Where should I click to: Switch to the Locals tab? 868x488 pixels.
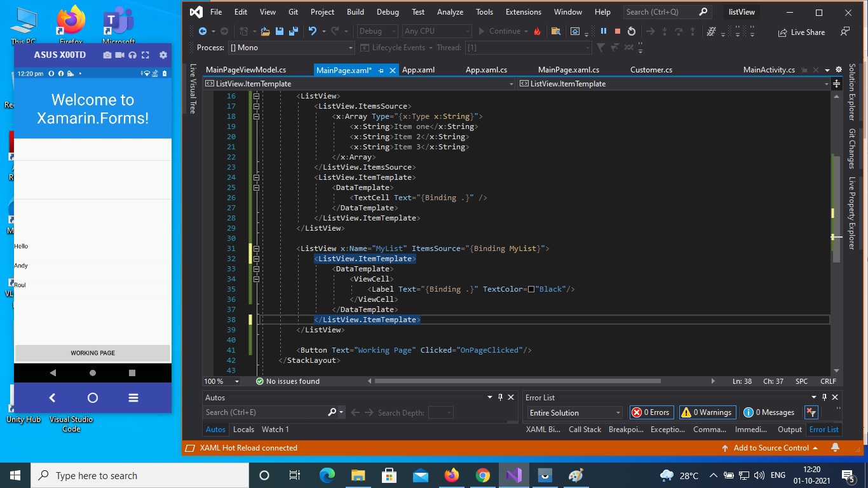tap(243, 430)
